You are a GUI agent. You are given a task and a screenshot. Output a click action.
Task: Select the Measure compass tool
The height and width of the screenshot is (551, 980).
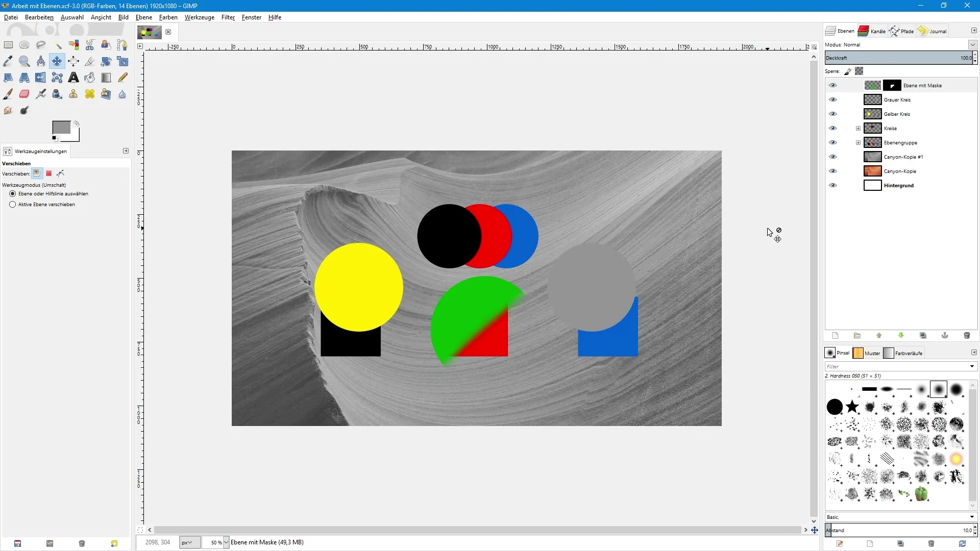41,61
